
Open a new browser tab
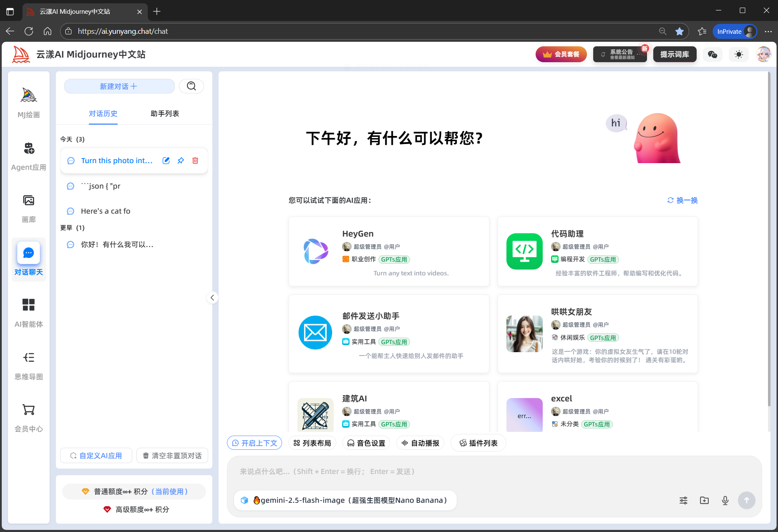157,12
